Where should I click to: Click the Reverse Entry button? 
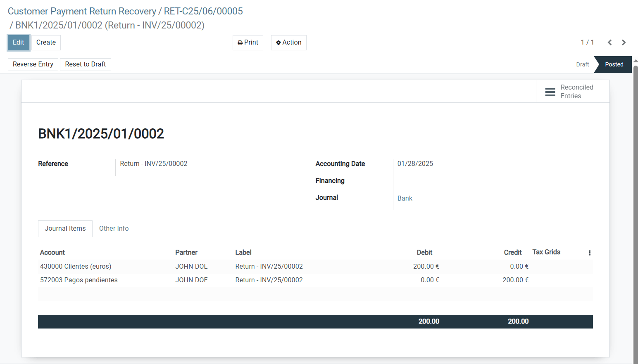33,64
